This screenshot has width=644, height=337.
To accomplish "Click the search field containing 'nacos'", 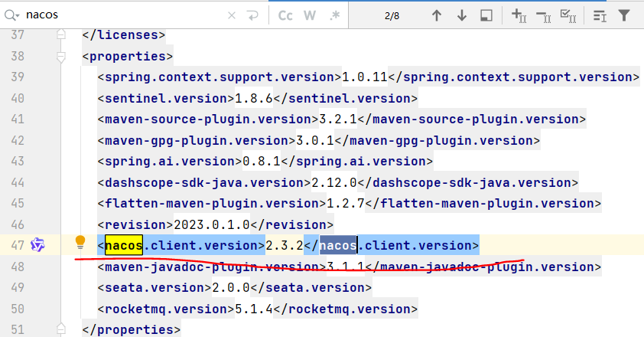I will [x=123, y=15].
